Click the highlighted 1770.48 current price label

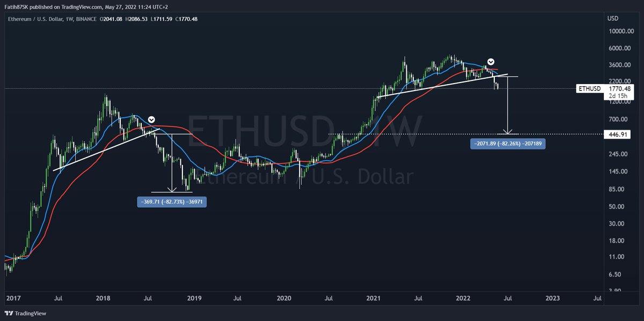click(x=621, y=88)
